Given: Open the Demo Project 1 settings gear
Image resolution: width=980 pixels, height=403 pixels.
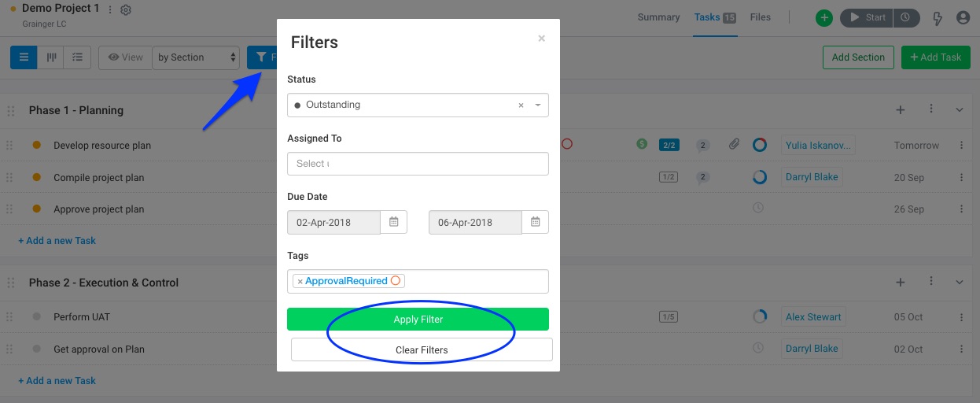Looking at the screenshot, I should (126, 9).
